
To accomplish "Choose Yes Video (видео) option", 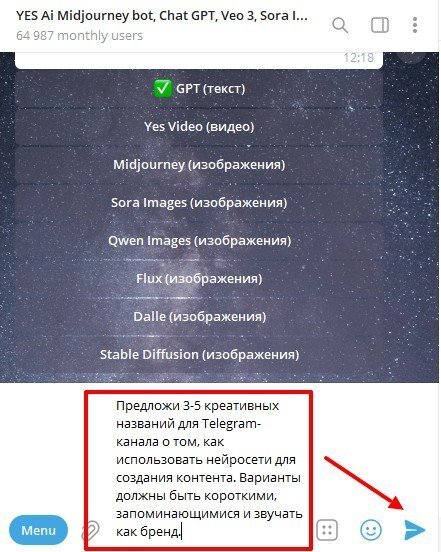I will pos(199,127).
